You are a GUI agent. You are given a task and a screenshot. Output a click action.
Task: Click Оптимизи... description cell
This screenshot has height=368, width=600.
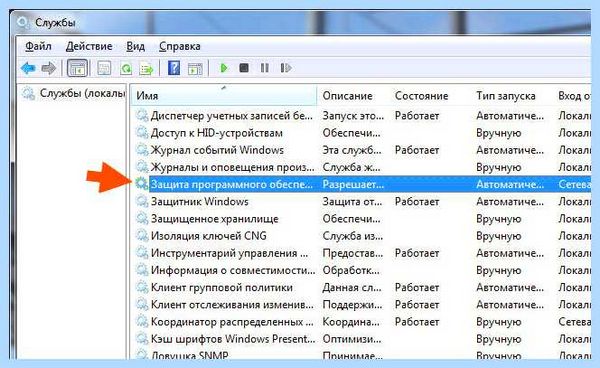point(352,339)
